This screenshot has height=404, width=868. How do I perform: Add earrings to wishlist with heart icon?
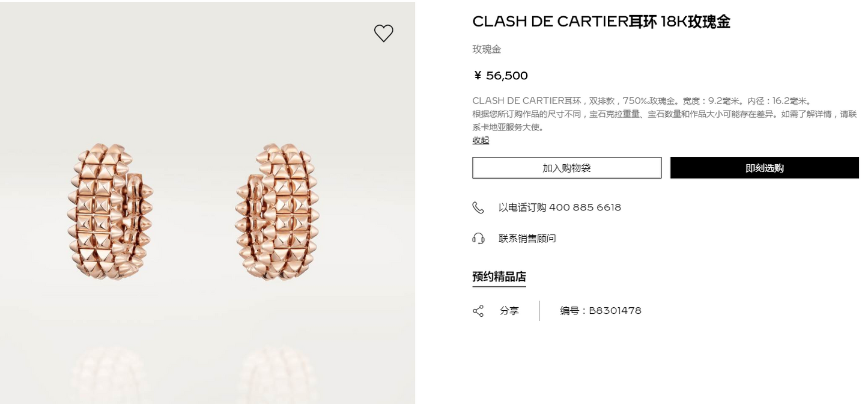coord(383,33)
